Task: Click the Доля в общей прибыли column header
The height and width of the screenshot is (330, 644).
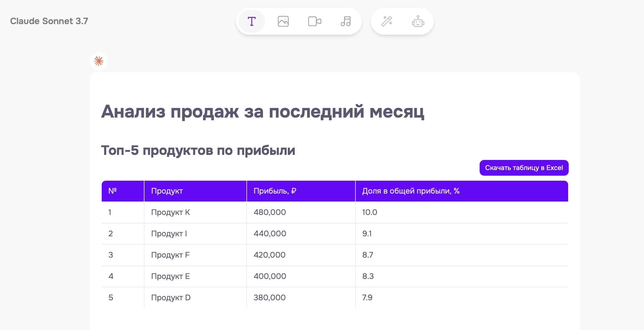Action: (411, 191)
